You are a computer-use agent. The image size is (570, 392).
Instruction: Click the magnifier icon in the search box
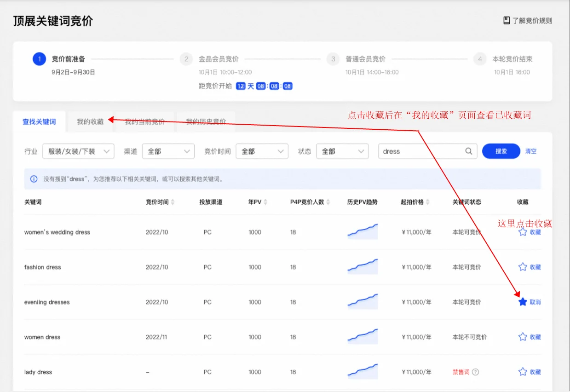[468, 151]
